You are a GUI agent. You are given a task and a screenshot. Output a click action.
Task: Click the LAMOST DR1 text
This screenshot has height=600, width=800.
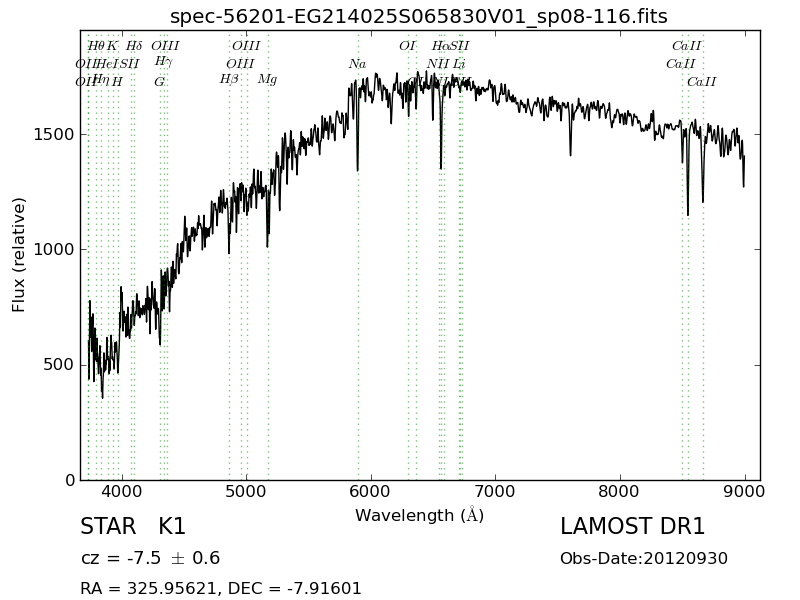click(633, 527)
